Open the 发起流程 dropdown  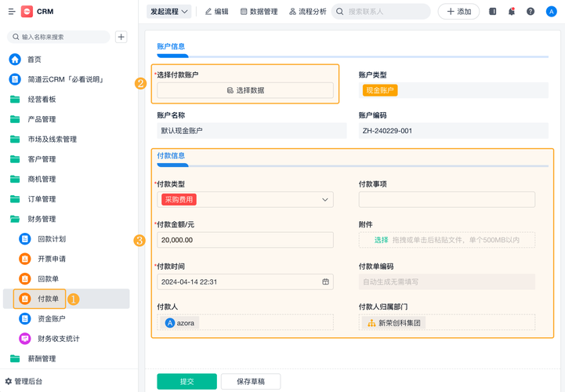[x=169, y=12]
